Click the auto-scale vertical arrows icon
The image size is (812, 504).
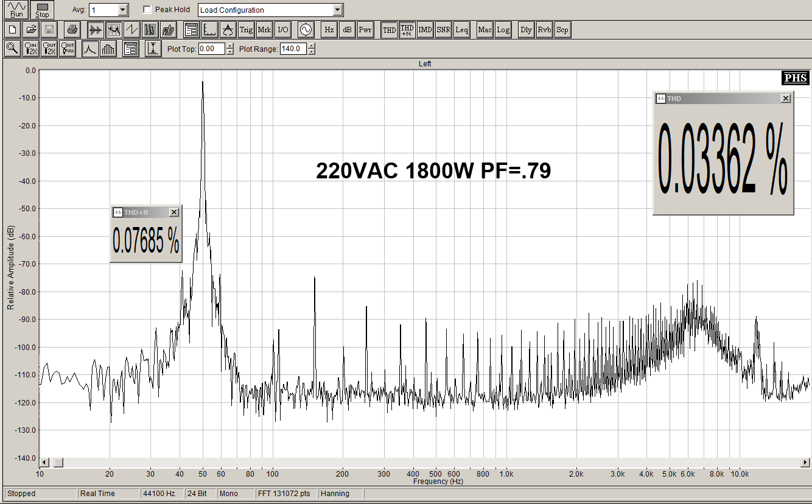click(153, 49)
